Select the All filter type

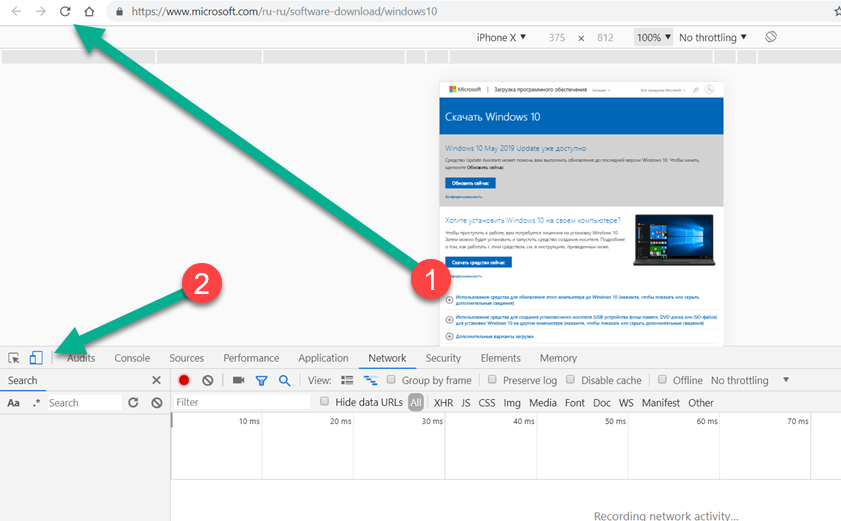[416, 402]
